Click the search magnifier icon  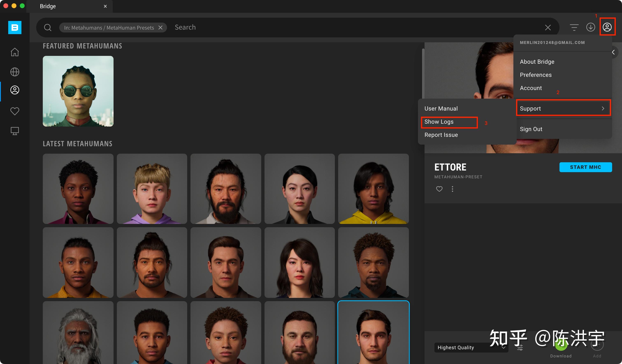tap(48, 27)
